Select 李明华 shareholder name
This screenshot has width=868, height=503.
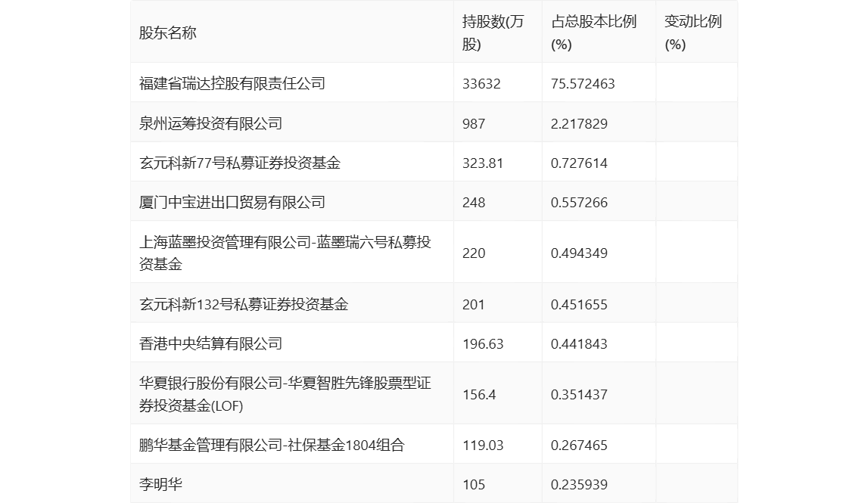[x=160, y=484]
